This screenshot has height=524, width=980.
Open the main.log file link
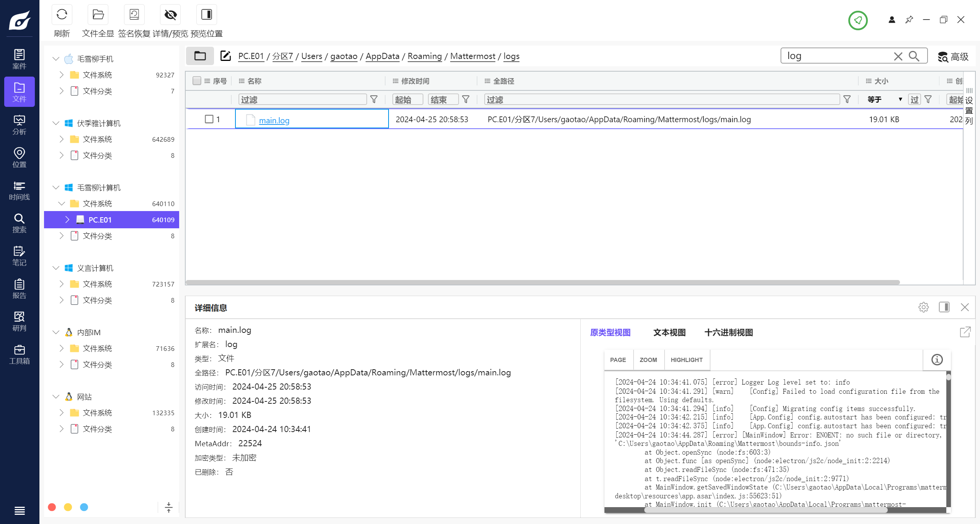[x=274, y=120]
